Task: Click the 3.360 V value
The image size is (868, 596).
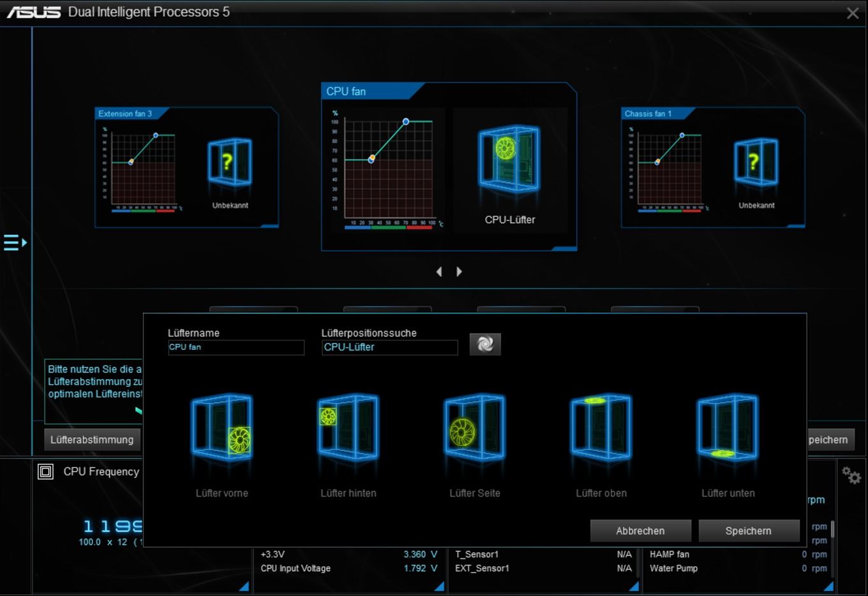Action: pyautogui.click(x=421, y=555)
